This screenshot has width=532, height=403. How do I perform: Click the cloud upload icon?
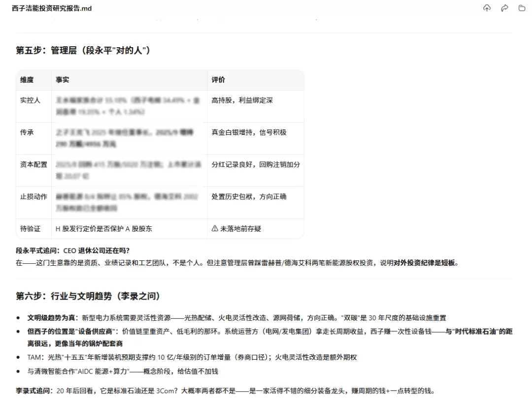coord(487,8)
